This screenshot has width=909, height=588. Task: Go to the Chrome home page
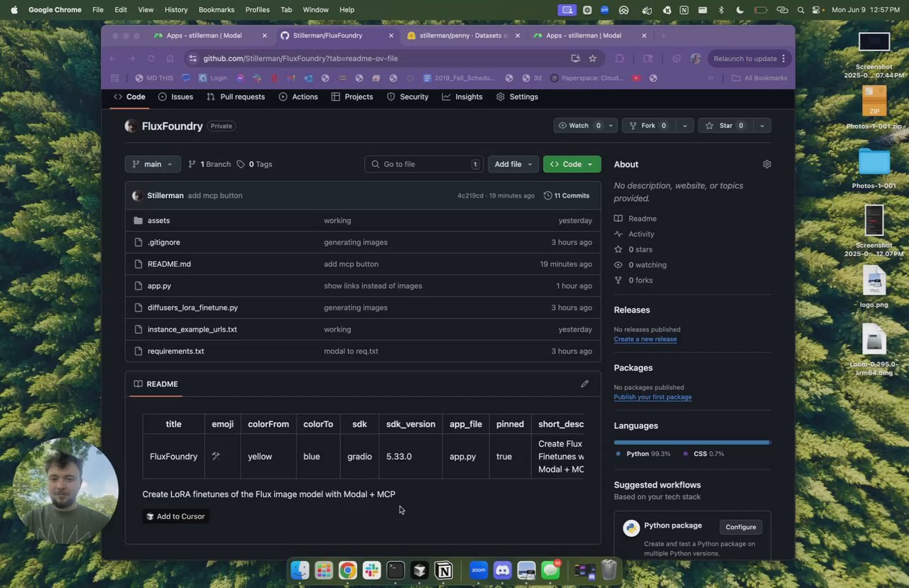point(170,58)
